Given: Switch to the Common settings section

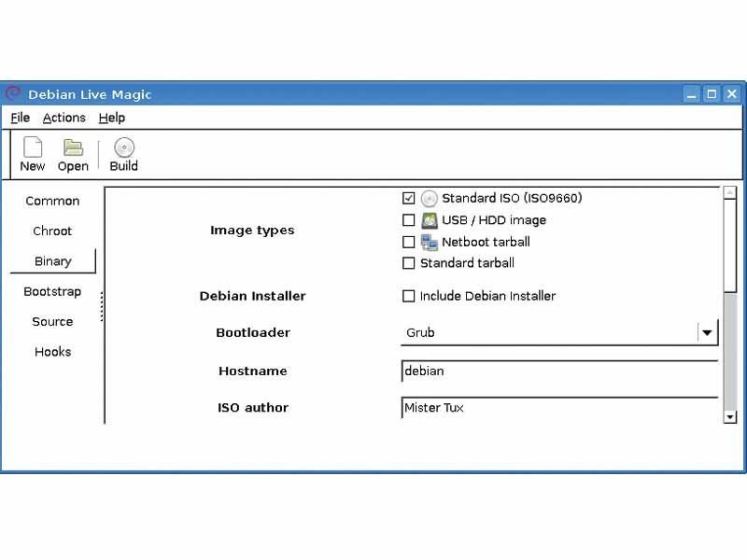Looking at the screenshot, I should (52, 201).
